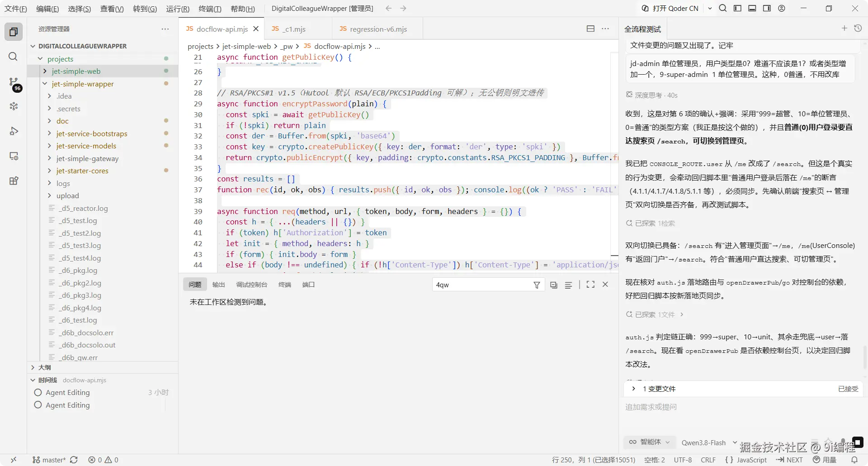Screen dimensions: 868x466
Task: Toggle bottom panel layout icon
Action: click(752, 8)
